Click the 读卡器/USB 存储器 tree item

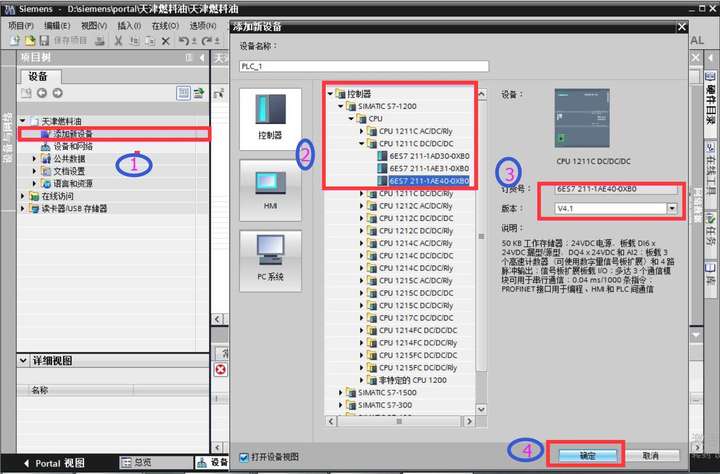tap(74, 208)
